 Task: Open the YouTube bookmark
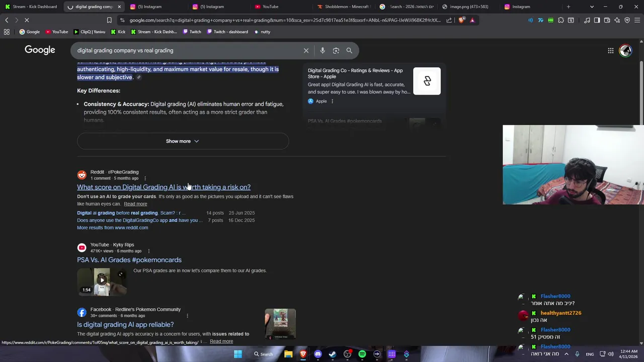(56, 32)
